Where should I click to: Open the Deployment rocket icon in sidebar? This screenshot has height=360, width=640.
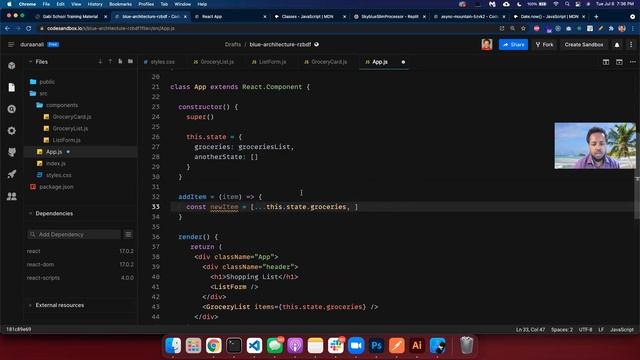click(11, 174)
